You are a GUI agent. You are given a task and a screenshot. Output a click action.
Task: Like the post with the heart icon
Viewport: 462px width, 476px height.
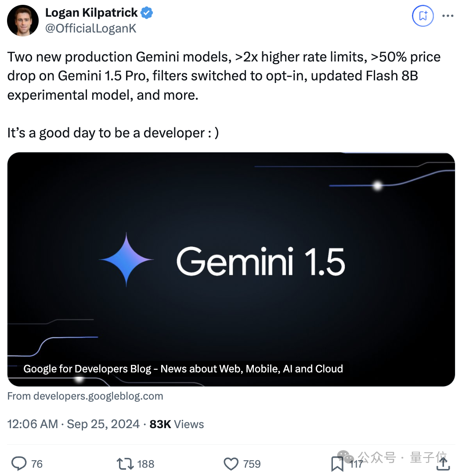231,464
